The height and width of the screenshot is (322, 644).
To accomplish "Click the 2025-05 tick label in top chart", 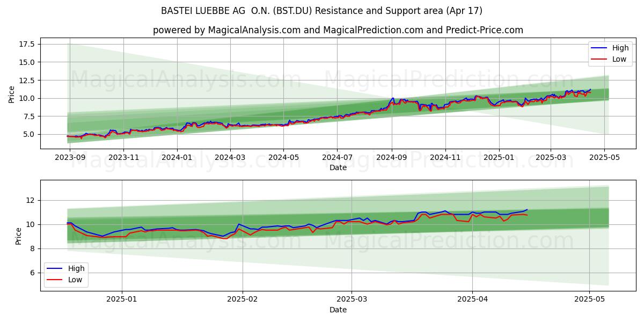I will (604, 157).
